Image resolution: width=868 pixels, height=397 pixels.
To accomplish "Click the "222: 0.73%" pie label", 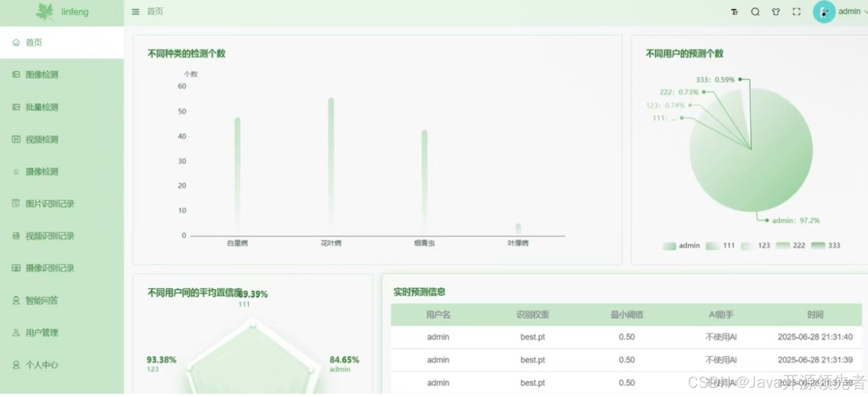I will pyautogui.click(x=679, y=92).
